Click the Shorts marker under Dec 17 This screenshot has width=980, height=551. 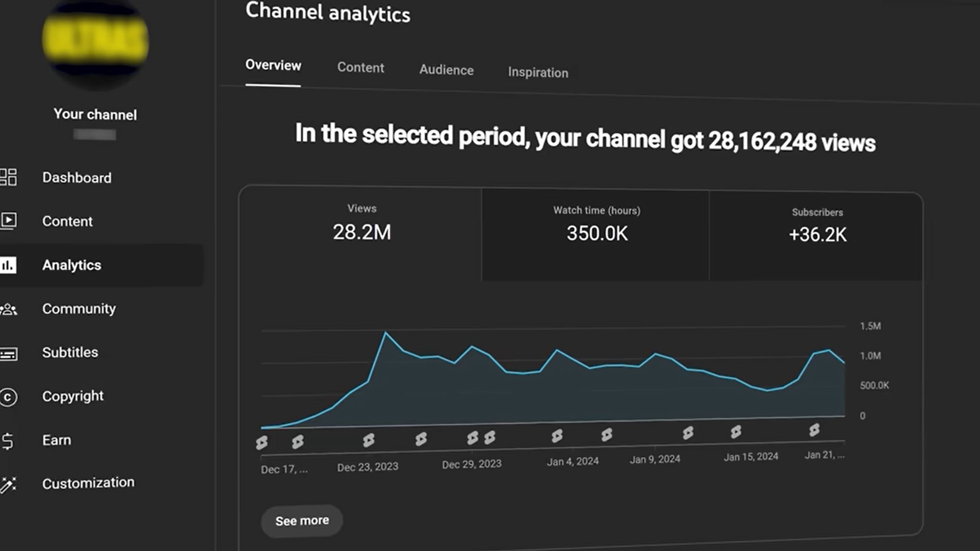(x=261, y=443)
